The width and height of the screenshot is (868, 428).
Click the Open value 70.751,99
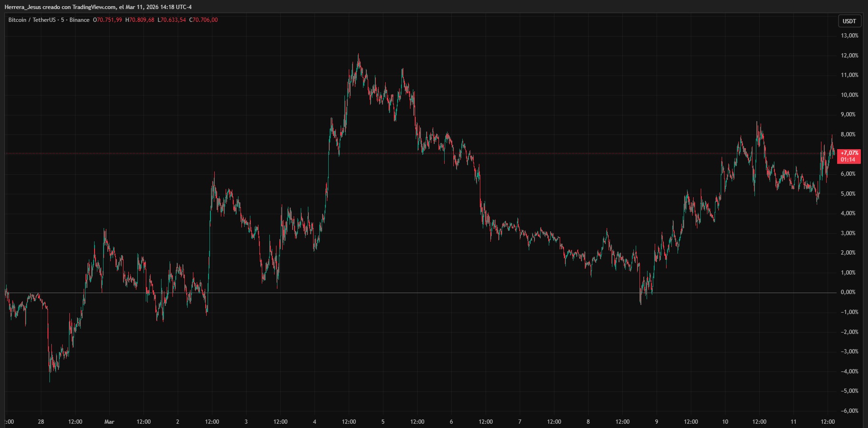click(109, 20)
